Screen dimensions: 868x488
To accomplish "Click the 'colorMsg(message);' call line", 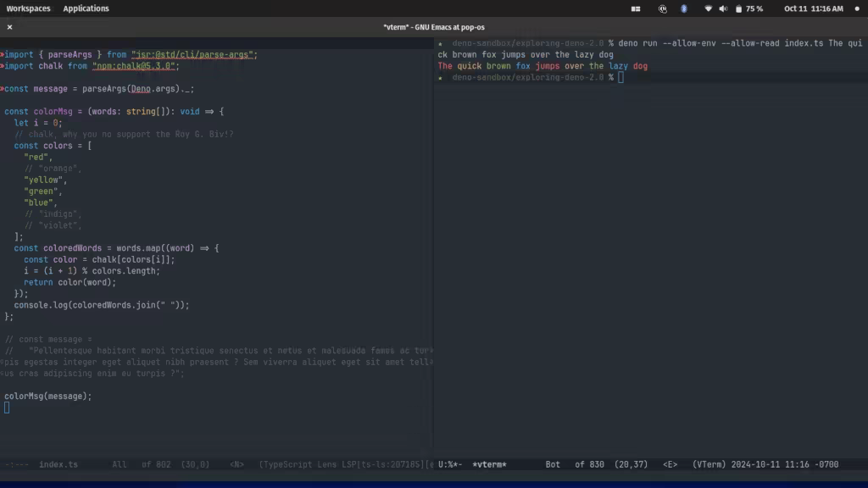I will point(48,396).
